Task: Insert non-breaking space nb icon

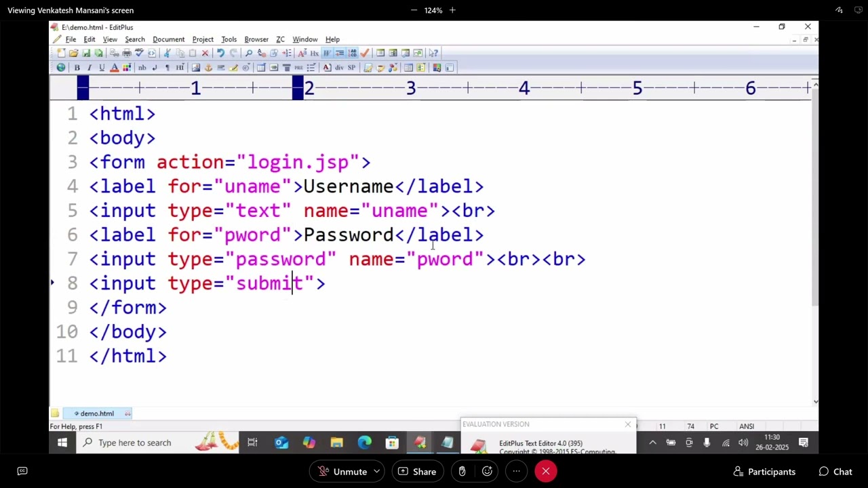Action: click(x=142, y=68)
